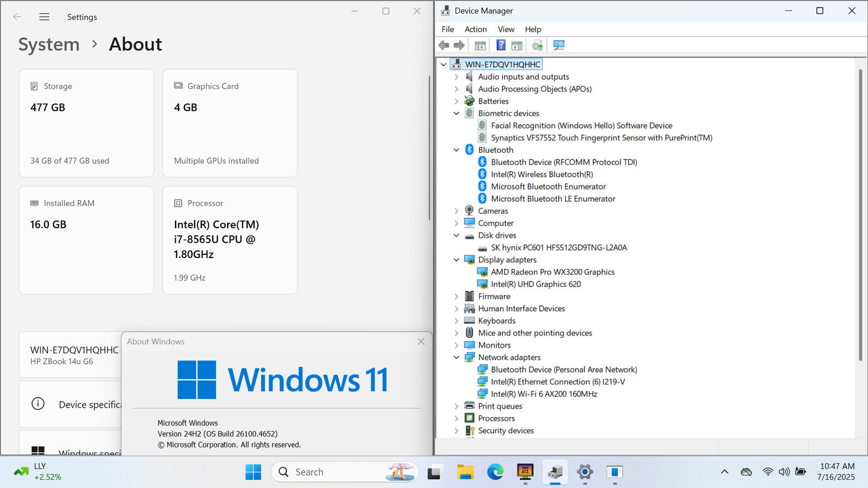Expand the Cameras category
868x488 pixels.
click(456, 211)
